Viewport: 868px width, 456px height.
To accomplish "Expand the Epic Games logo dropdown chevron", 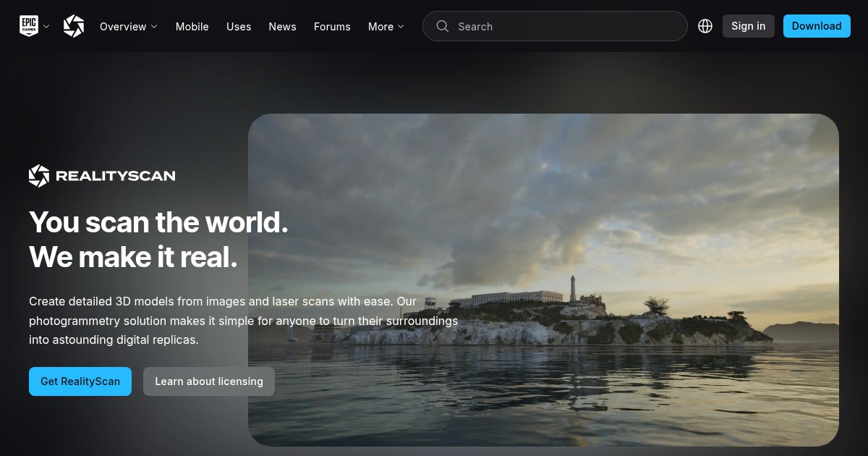I will [46, 26].
